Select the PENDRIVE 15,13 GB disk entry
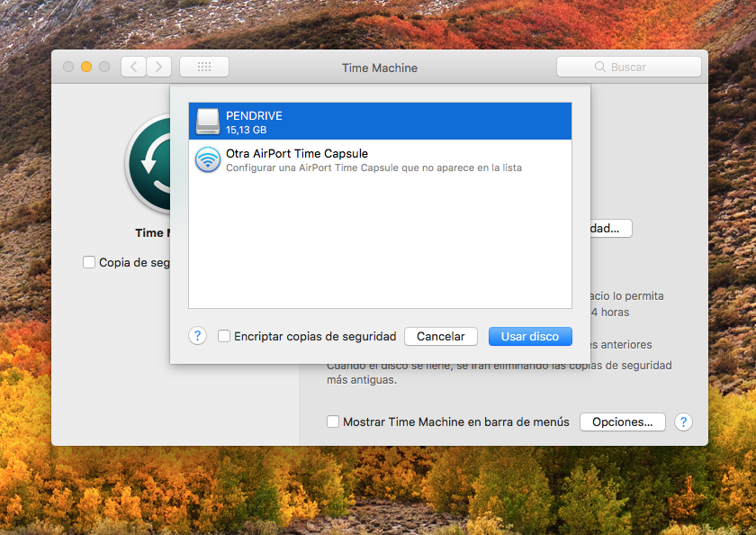Image resolution: width=756 pixels, height=535 pixels. click(380, 122)
